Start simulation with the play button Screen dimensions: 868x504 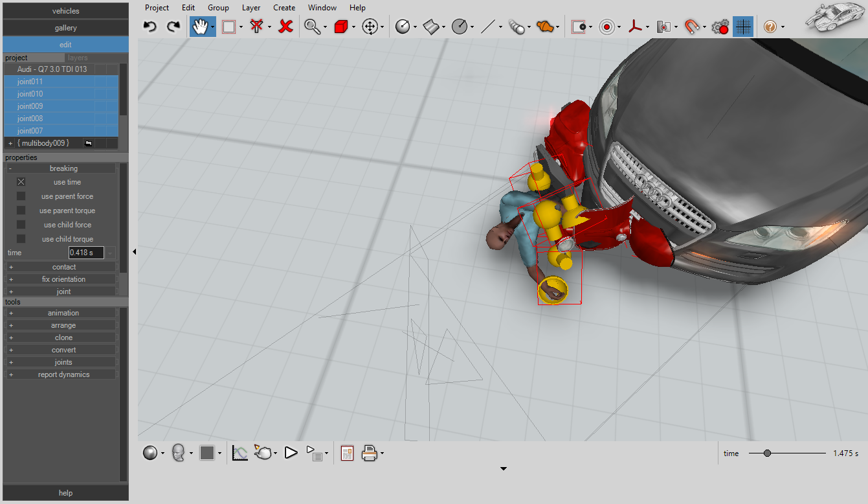pos(291,453)
